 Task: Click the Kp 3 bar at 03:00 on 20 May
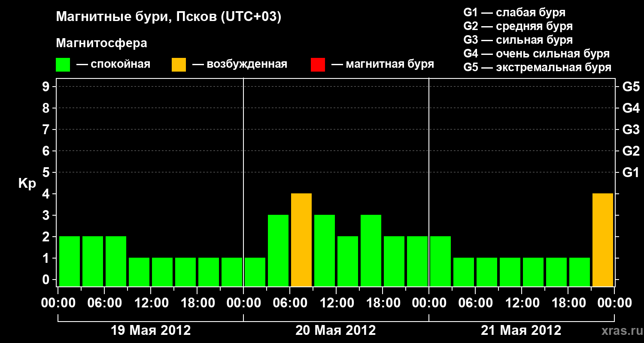[x=278, y=250]
